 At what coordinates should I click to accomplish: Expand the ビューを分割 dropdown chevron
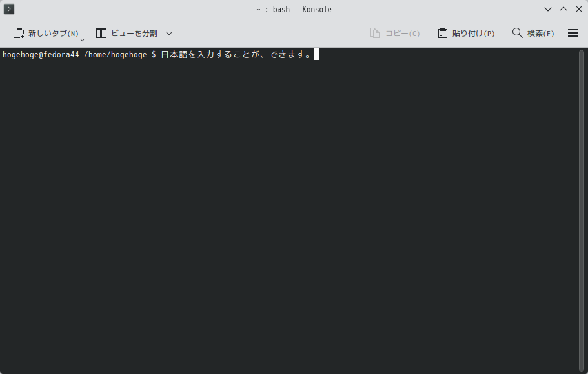click(169, 34)
